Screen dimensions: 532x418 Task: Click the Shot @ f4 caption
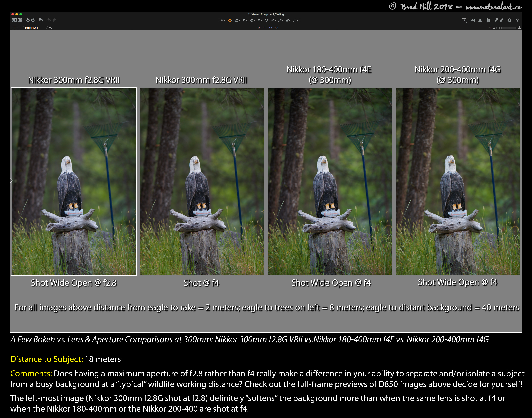tap(201, 283)
